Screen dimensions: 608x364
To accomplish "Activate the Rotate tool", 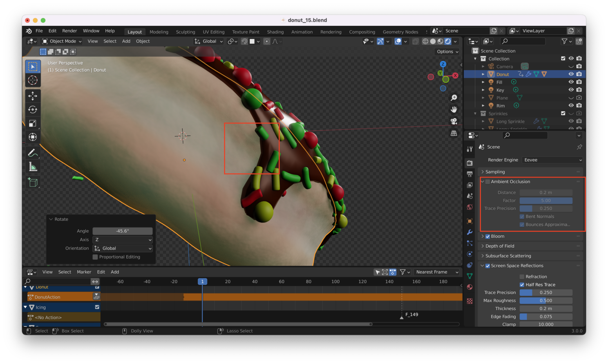I will [33, 110].
